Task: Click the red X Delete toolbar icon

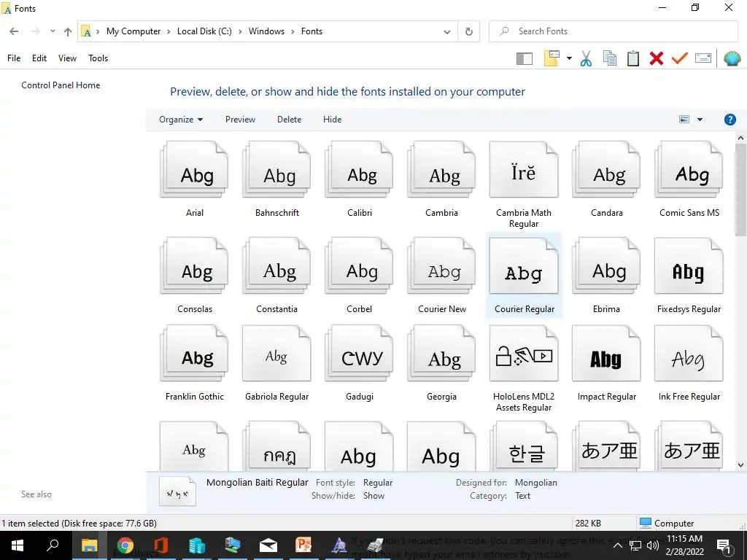Action: coord(657,58)
